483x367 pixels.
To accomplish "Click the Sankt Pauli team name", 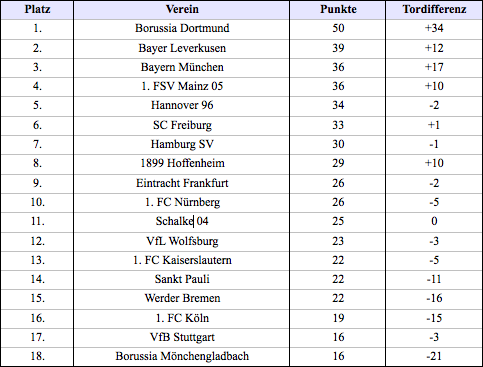I will [182, 279].
